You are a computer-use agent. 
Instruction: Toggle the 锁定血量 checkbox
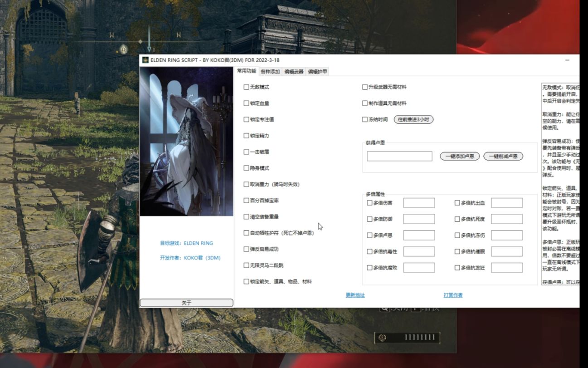pos(246,103)
